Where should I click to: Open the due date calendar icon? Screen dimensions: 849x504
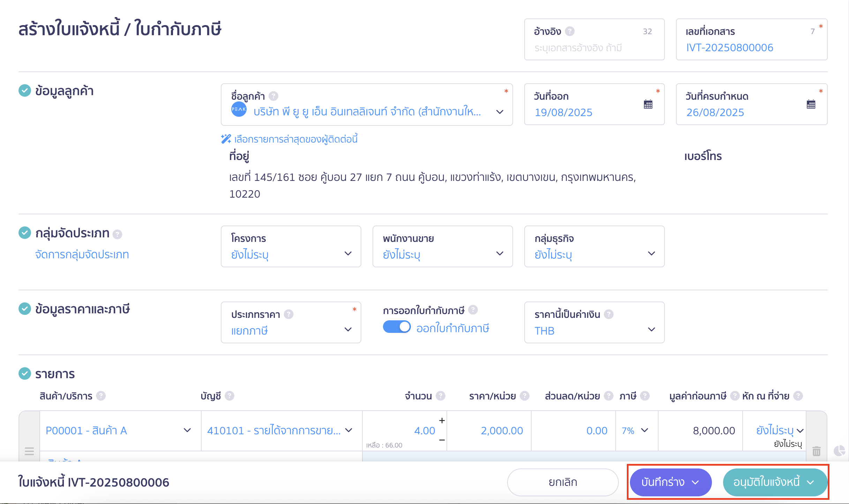coord(811,104)
